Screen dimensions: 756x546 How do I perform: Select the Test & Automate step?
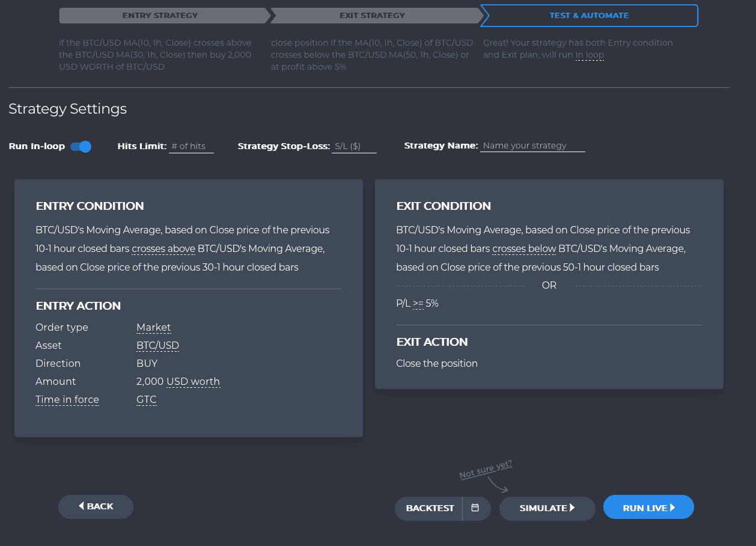pos(589,16)
